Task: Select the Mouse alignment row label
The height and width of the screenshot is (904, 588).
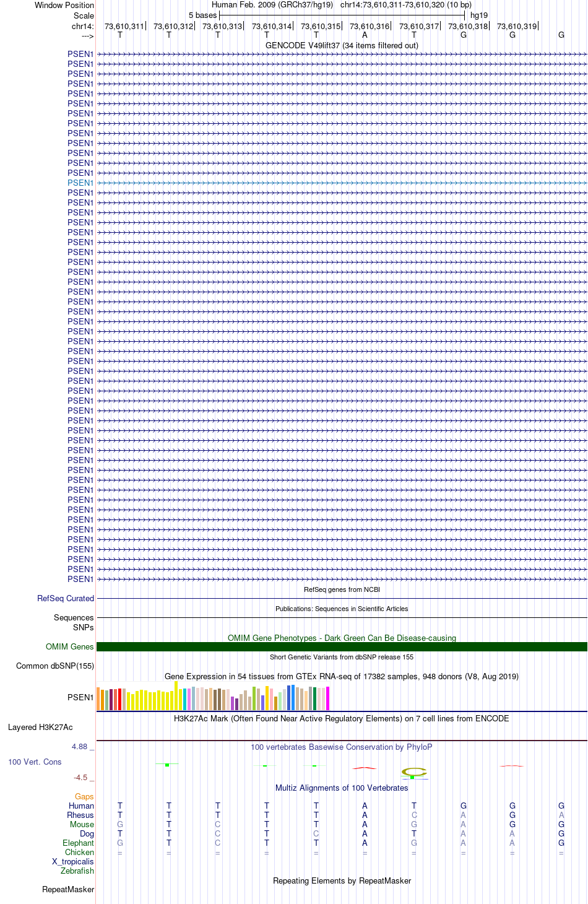Action: [x=82, y=824]
